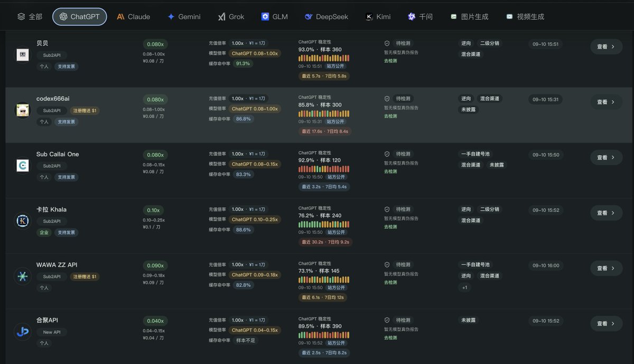Open 查看 for 卡拉 Khala
This screenshot has height=364, width=634.
606,213
